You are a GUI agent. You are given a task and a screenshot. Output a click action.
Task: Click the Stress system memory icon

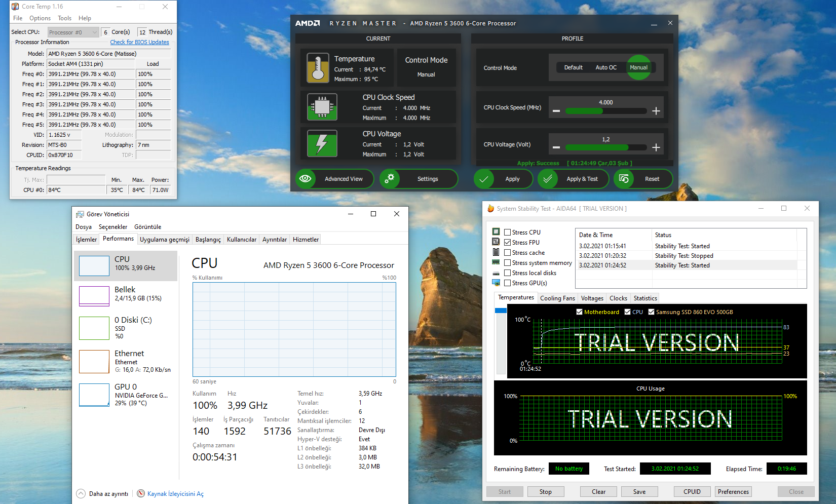tap(496, 262)
